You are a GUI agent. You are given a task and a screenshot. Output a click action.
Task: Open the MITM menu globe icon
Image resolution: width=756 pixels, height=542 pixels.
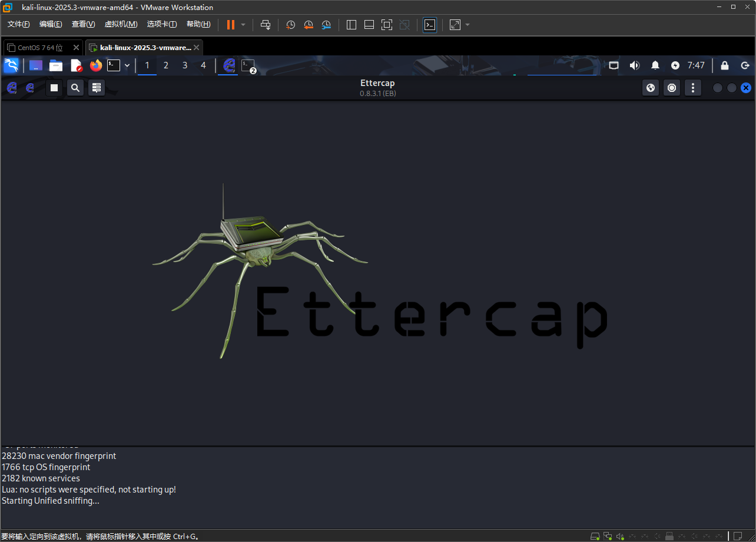(651, 88)
